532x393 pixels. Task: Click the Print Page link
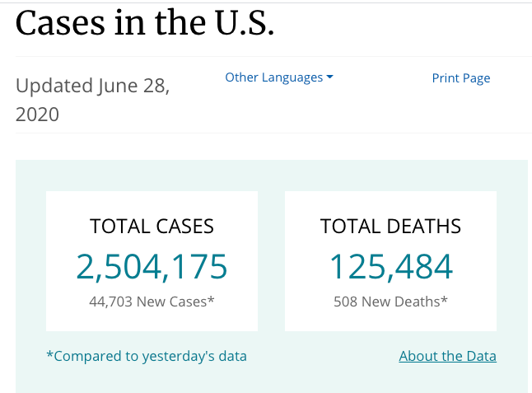click(x=460, y=78)
